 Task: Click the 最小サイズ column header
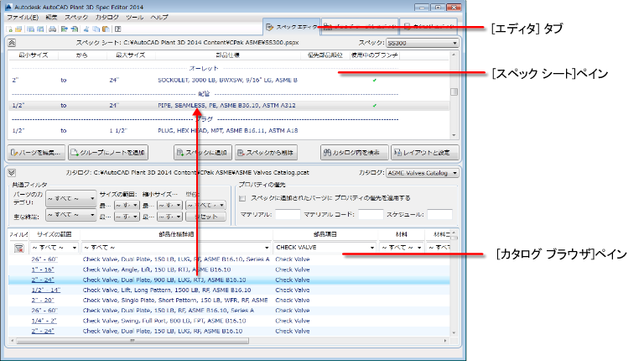coord(34,55)
